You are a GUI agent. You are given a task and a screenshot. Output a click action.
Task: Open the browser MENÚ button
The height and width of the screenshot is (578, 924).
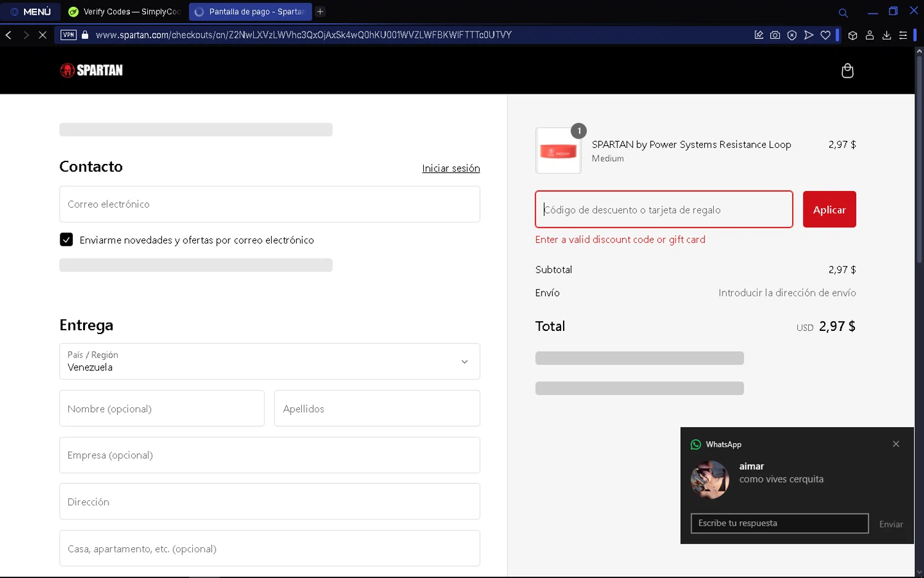tap(31, 12)
